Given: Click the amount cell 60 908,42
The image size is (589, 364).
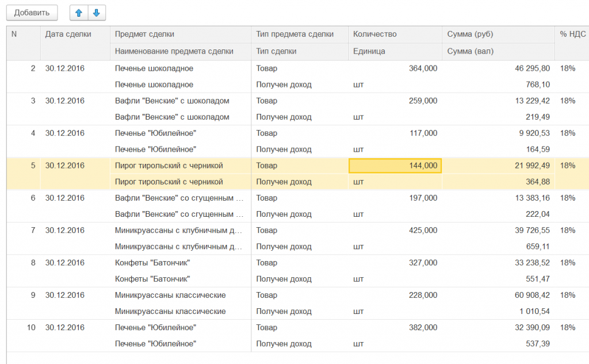Looking at the screenshot, I should coord(525,295).
